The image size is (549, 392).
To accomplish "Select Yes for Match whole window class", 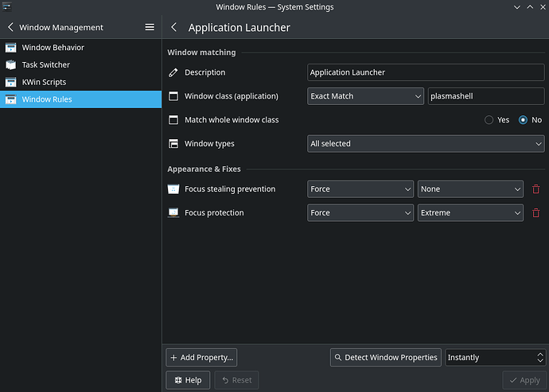I will 489,120.
